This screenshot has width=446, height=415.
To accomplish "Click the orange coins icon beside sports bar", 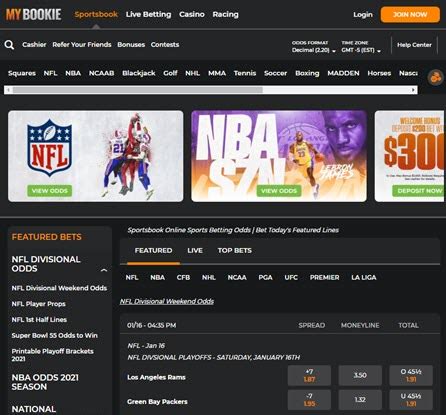I will [x=435, y=78].
